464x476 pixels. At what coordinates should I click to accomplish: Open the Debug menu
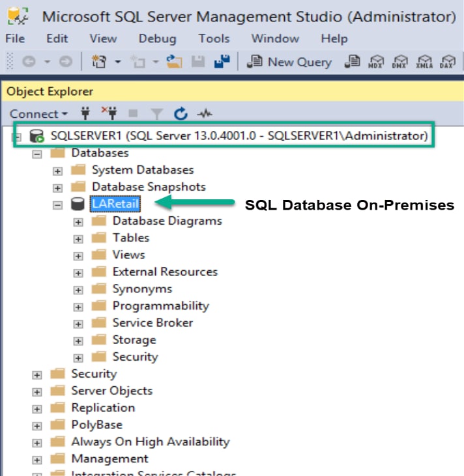tap(157, 39)
